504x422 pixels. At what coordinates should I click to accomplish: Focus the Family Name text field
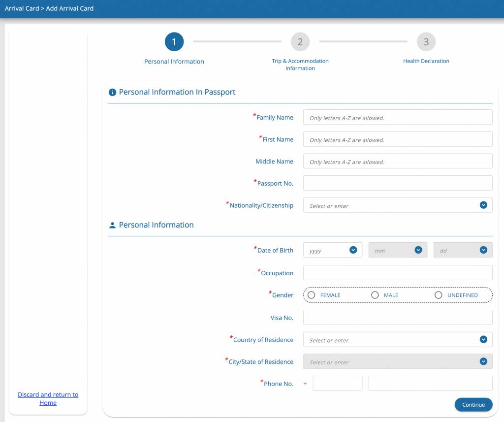pos(398,117)
